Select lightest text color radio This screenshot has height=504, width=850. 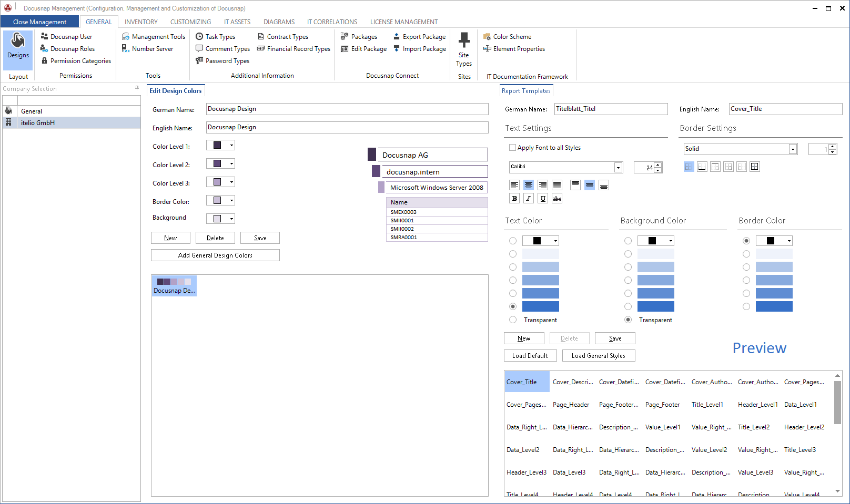[x=513, y=254]
